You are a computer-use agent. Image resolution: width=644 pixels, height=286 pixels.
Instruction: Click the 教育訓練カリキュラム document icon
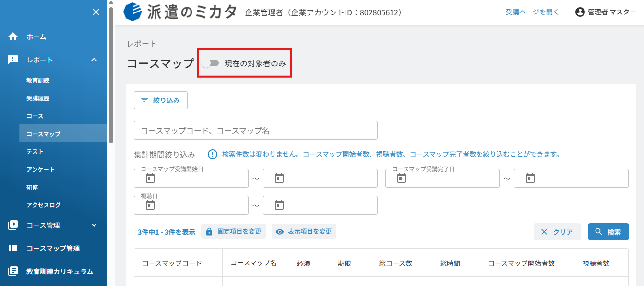13,271
